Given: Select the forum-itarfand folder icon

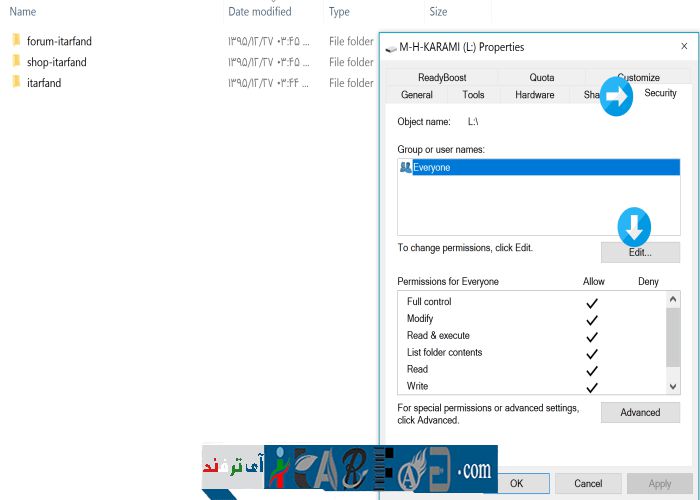Looking at the screenshot, I should point(16,41).
